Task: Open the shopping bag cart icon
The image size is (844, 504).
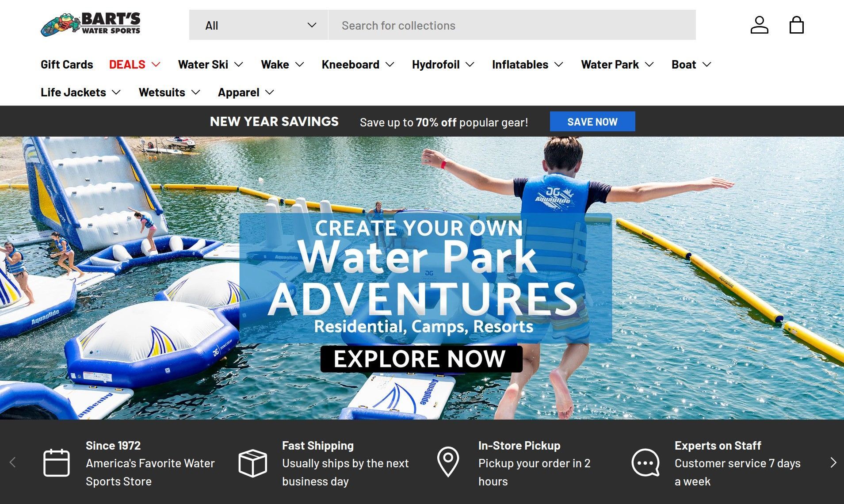Action: point(796,25)
